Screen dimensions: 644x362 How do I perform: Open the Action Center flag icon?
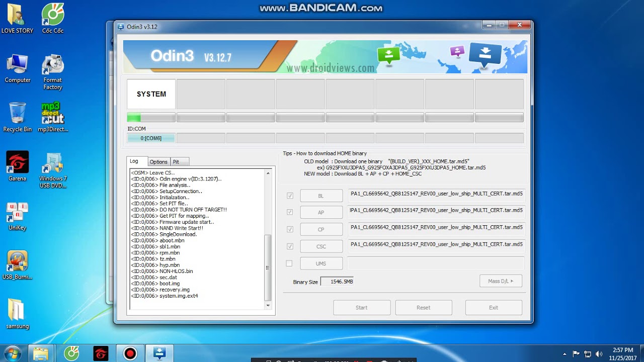pyautogui.click(x=576, y=354)
